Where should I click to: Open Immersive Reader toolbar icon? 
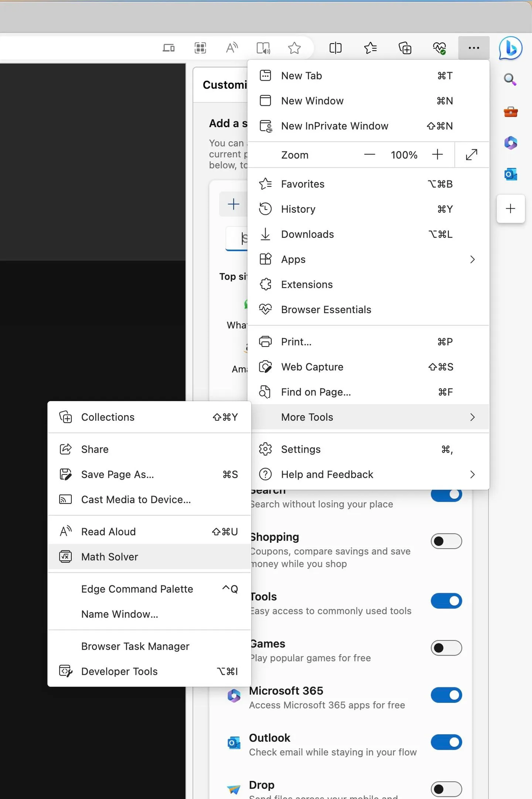(x=263, y=48)
